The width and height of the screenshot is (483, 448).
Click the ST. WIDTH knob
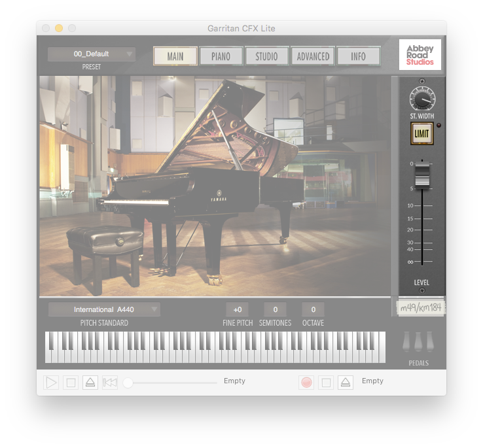coord(422,99)
